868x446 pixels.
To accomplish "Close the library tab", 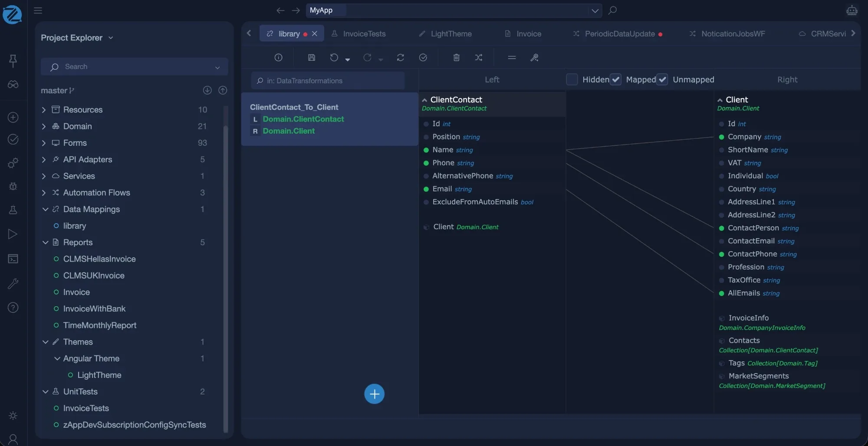I will tap(315, 33).
